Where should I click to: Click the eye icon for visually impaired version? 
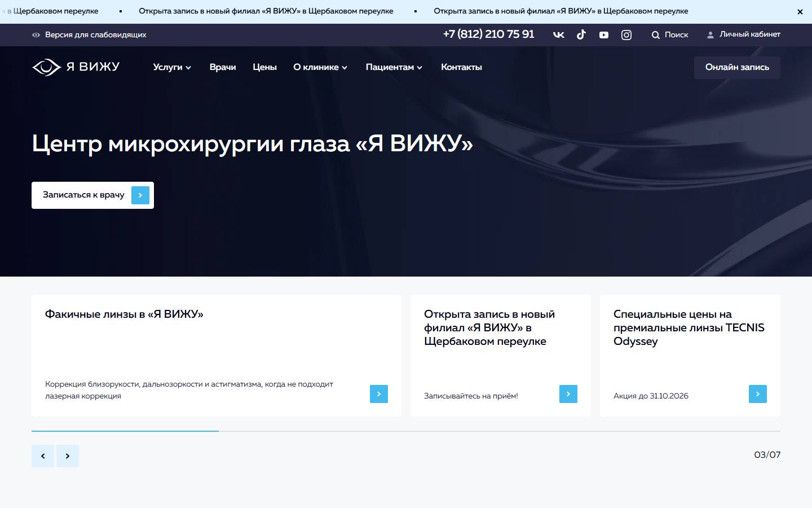(x=36, y=35)
